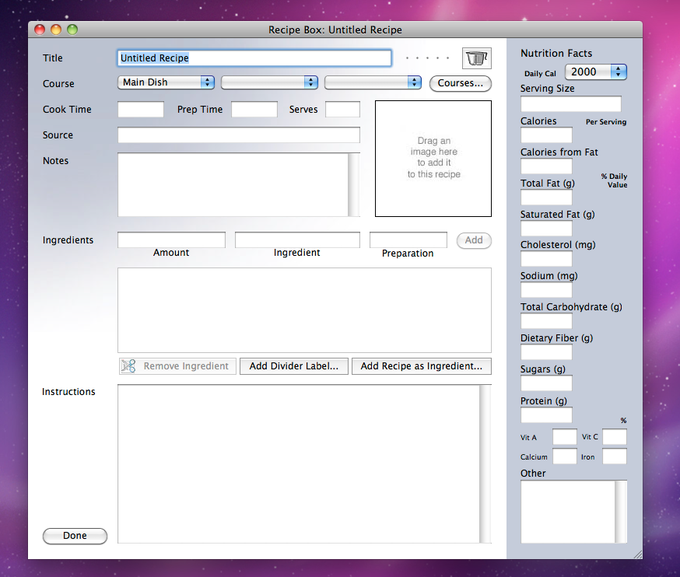Click the Calories from Fat field
Screen dimensions: 680x577
pyautogui.click(x=546, y=166)
